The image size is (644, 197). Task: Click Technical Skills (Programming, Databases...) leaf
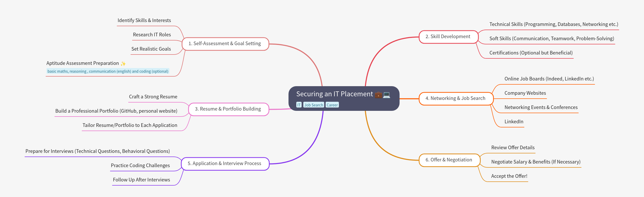554,24
